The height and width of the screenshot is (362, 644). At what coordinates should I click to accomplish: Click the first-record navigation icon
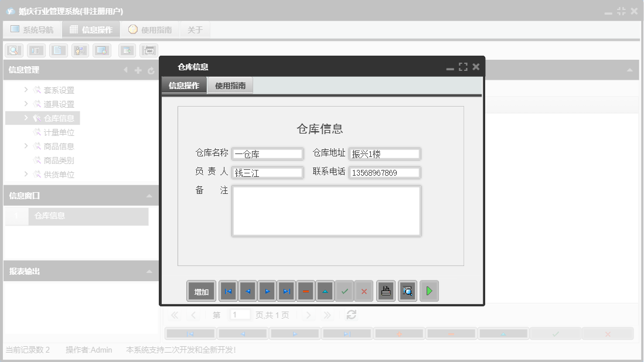(228, 291)
